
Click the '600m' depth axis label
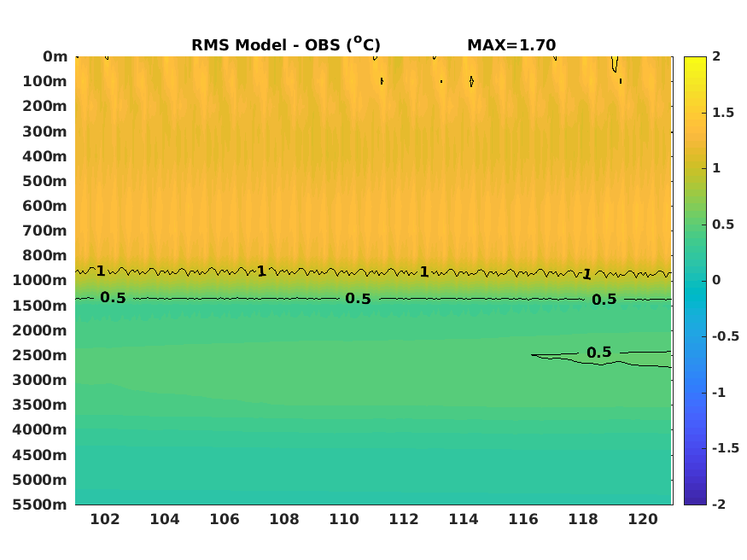coord(44,206)
